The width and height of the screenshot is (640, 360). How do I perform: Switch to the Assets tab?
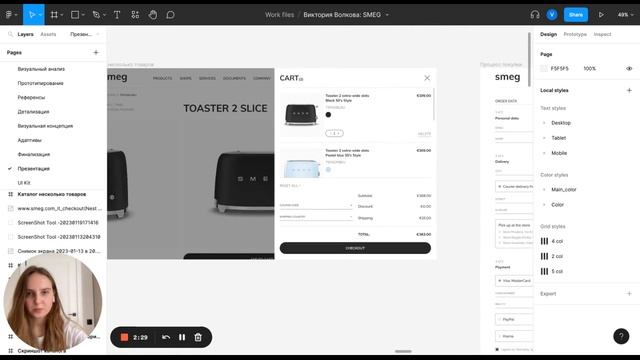(48, 34)
